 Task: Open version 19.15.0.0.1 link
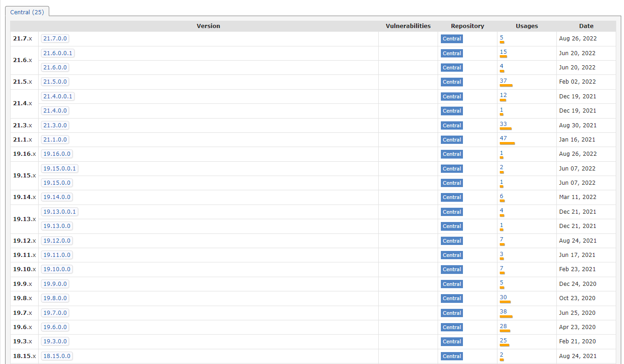click(59, 169)
